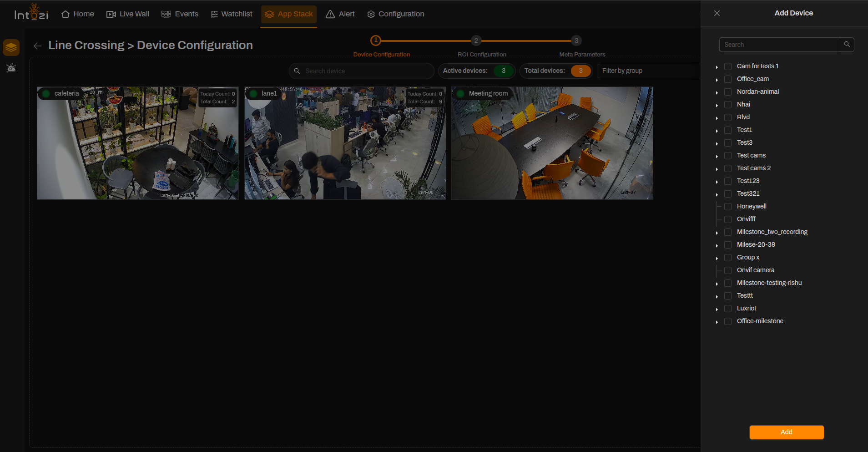The image size is (868, 452).
Task: Select the lane1 camera thumbnail
Action: (x=345, y=143)
